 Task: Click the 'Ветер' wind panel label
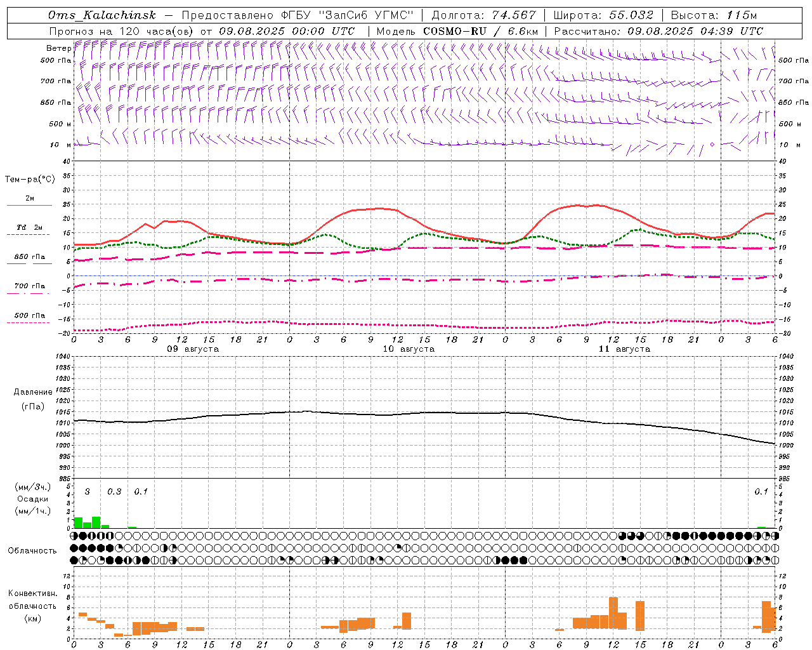point(58,48)
